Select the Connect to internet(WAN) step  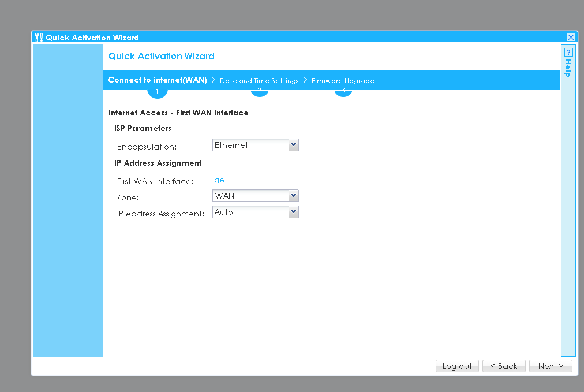(x=157, y=80)
